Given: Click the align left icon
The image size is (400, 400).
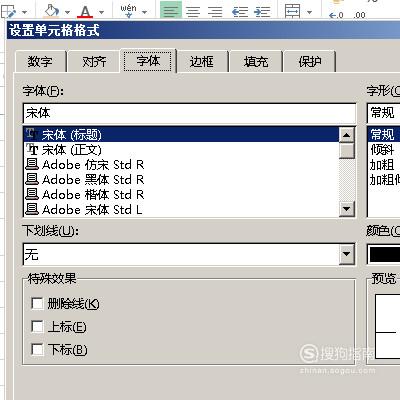Looking at the screenshot, I should pos(171,11).
